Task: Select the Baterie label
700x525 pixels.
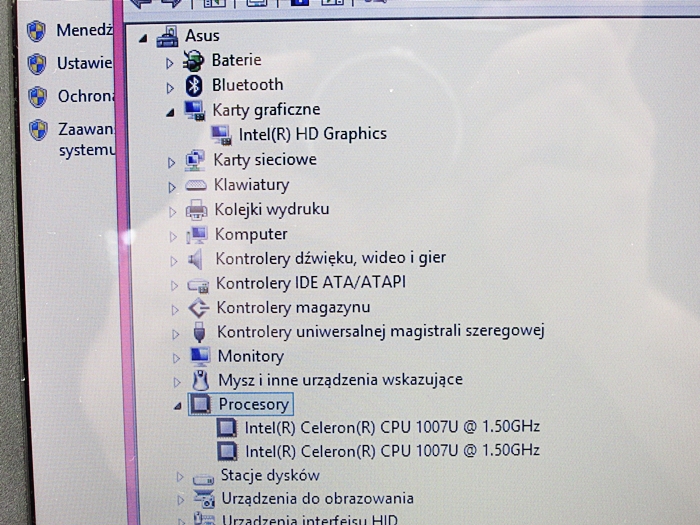Action: click(237, 60)
